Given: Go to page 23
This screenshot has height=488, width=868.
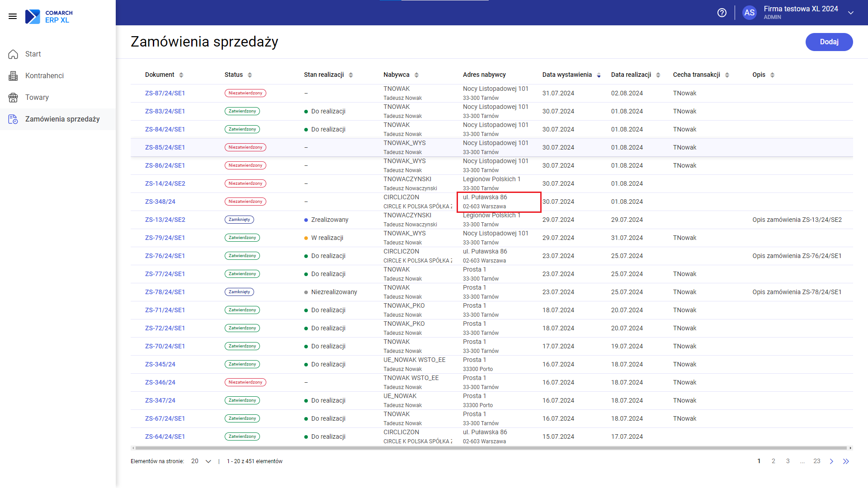Looking at the screenshot, I should coord(816,461).
